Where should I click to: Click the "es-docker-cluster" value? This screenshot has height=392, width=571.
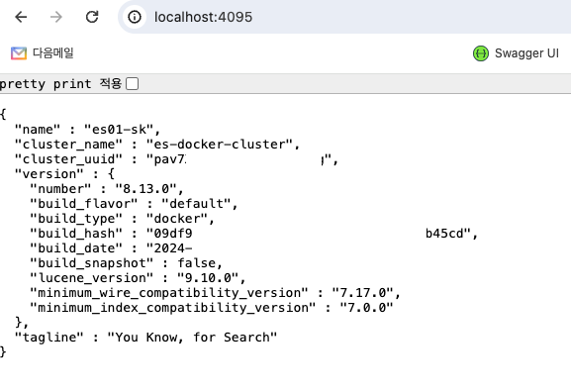(x=220, y=145)
